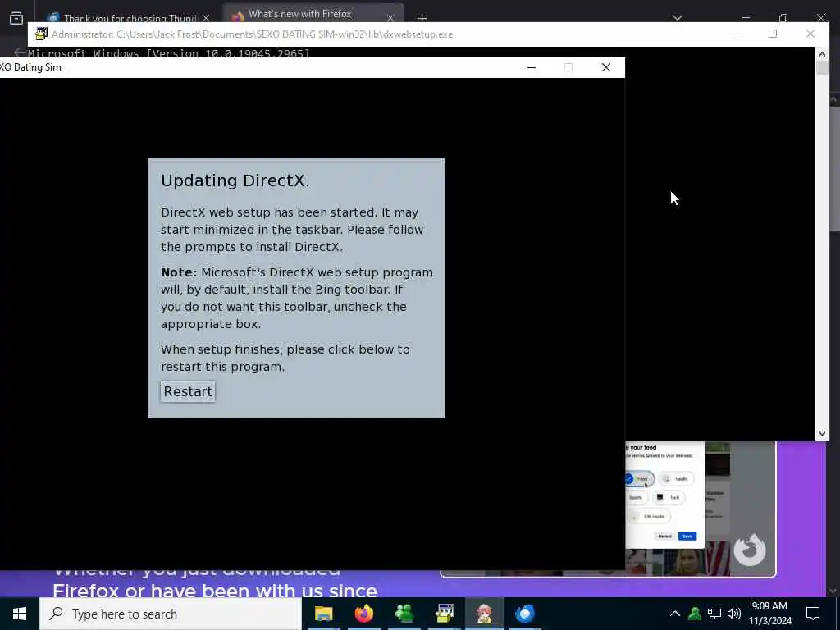Close the 'What's new with Firefox' tab
The image size is (840, 630).
(x=390, y=18)
